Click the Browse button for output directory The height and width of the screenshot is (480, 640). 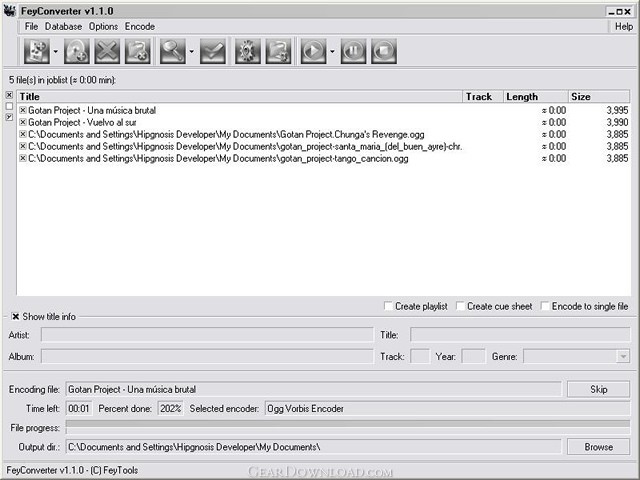coord(598,447)
